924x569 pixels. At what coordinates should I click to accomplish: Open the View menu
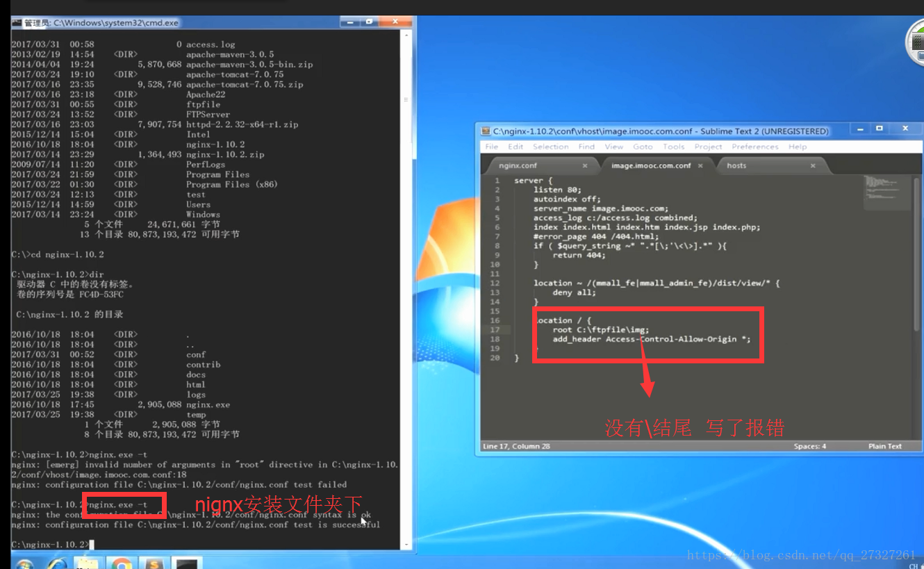click(614, 147)
